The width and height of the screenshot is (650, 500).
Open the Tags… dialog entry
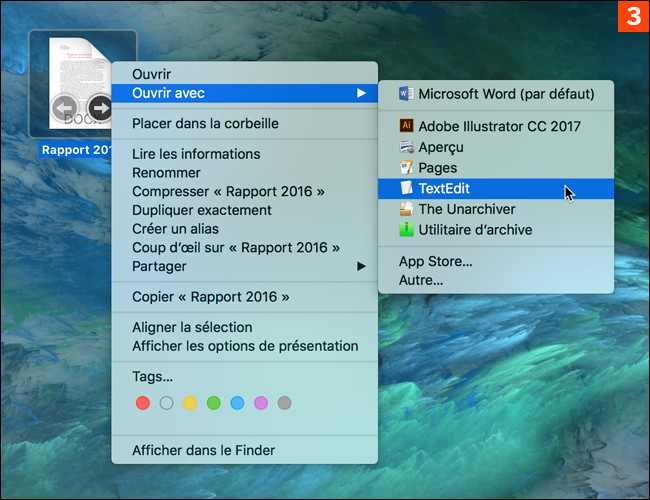(x=153, y=377)
